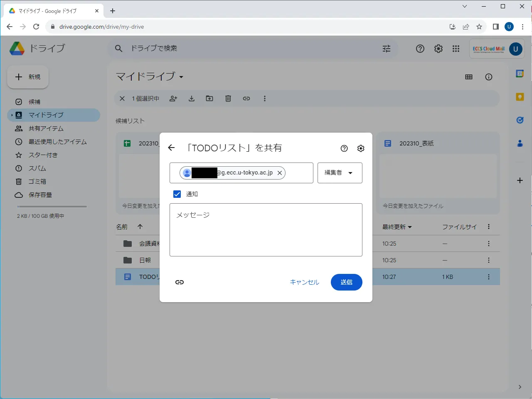
Task: Remove the added email recipient chip
Action: coord(280,173)
